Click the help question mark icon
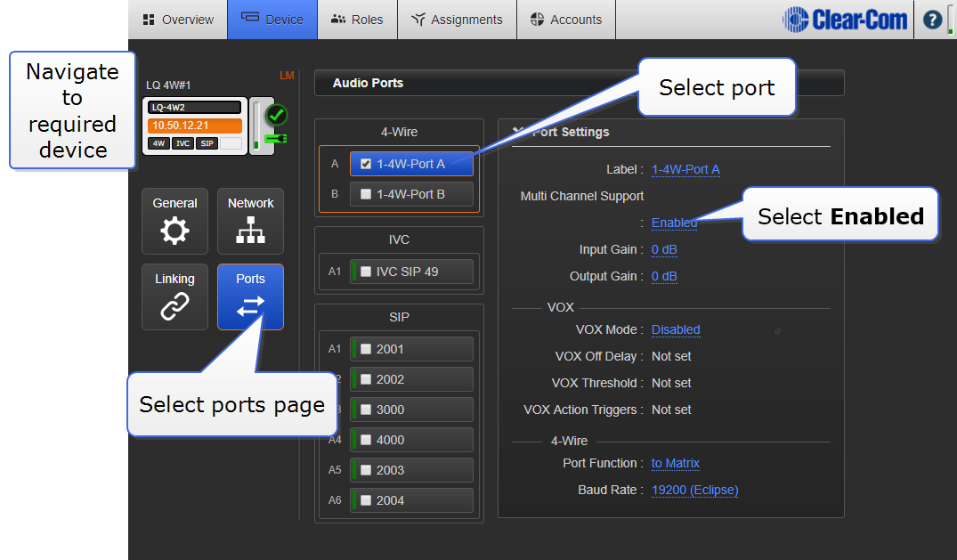This screenshot has height=560, width=957. (932, 20)
